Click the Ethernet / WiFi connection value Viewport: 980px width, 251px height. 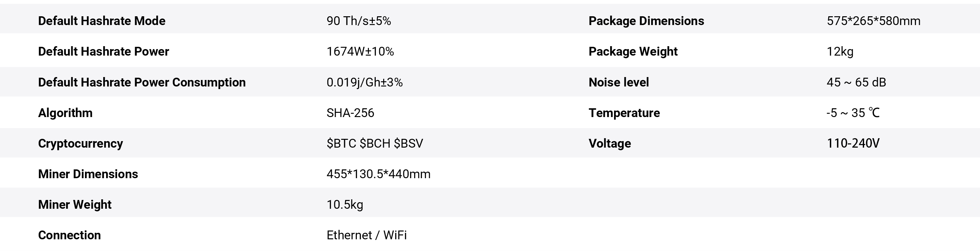coord(366,235)
